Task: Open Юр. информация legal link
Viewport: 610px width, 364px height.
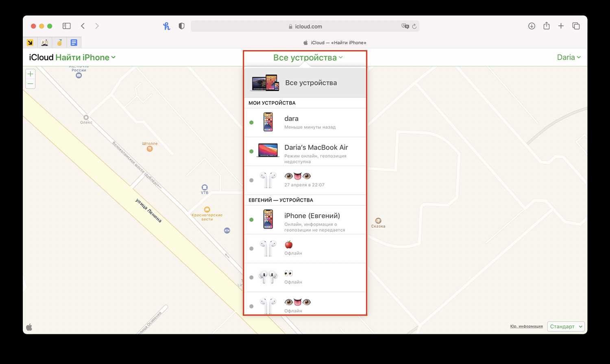Action: 526,326
